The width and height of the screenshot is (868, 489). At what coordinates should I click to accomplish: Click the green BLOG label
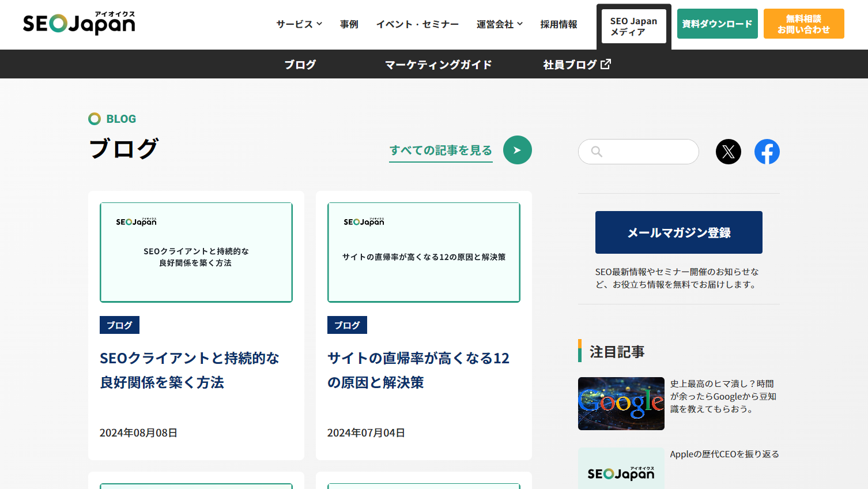[121, 119]
